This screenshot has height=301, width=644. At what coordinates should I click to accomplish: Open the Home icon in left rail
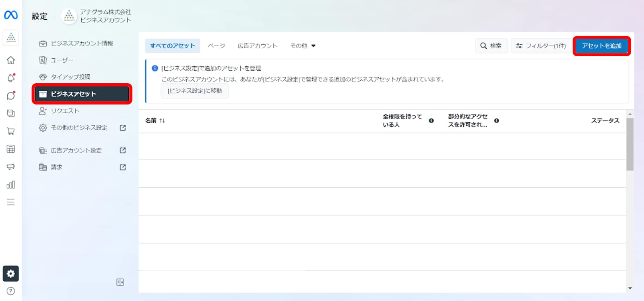coord(11,60)
